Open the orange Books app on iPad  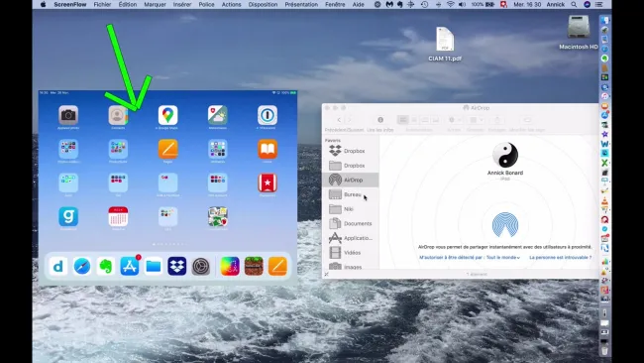tap(268, 149)
